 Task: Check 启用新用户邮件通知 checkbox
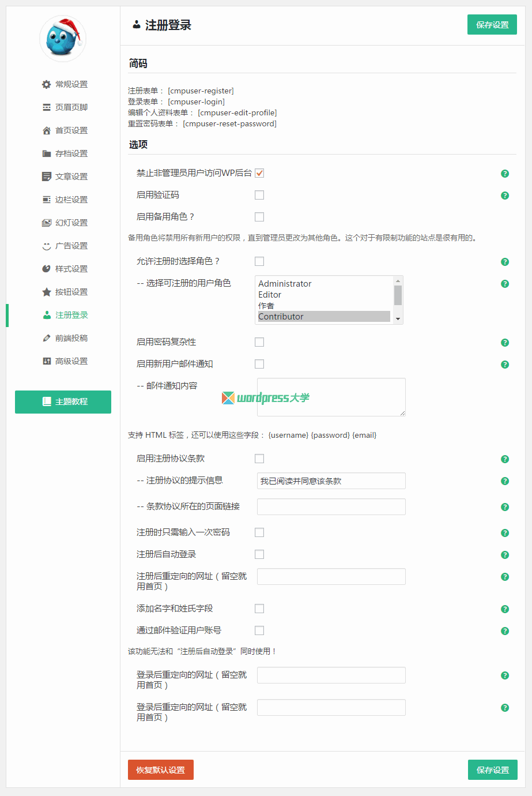pos(259,364)
